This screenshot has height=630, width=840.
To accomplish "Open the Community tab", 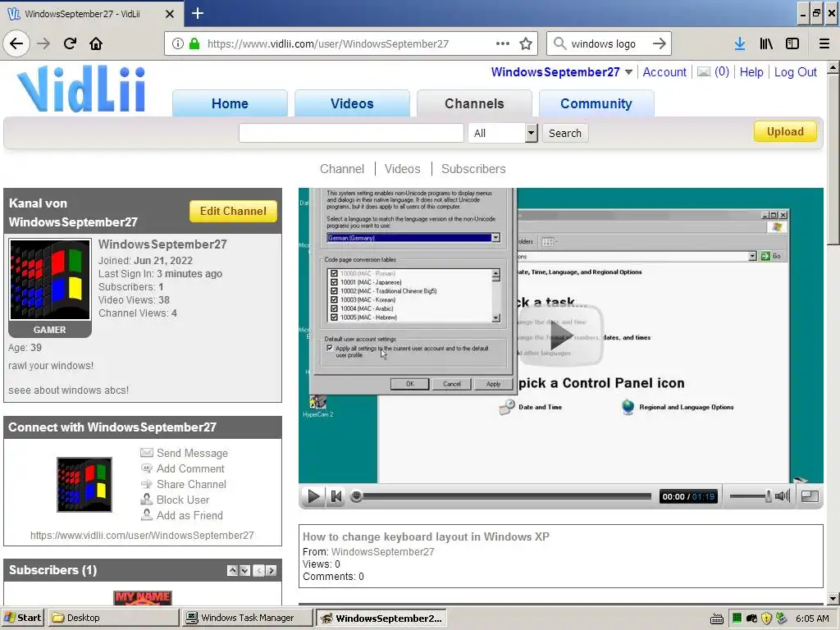I will (x=596, y=103).
